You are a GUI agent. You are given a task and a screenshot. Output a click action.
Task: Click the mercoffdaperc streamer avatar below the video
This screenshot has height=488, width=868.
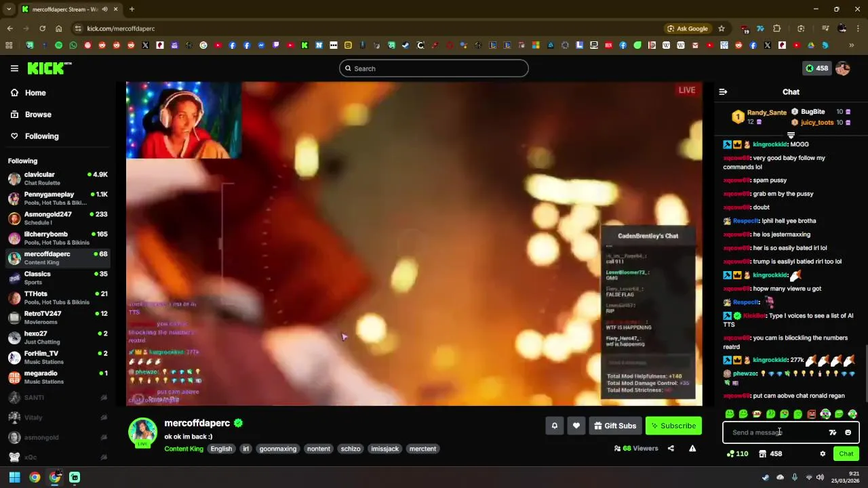click(x=143, y=432)
